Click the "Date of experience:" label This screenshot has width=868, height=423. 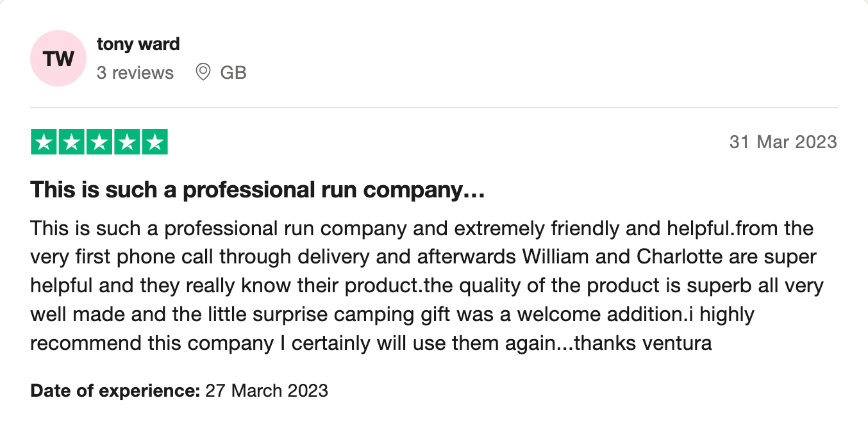115,390
